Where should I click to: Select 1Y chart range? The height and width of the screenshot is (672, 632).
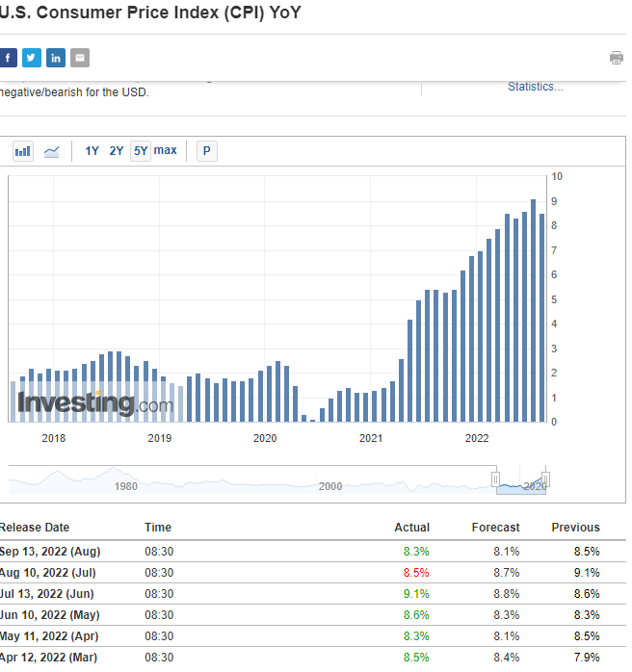(x=92, y=151)
